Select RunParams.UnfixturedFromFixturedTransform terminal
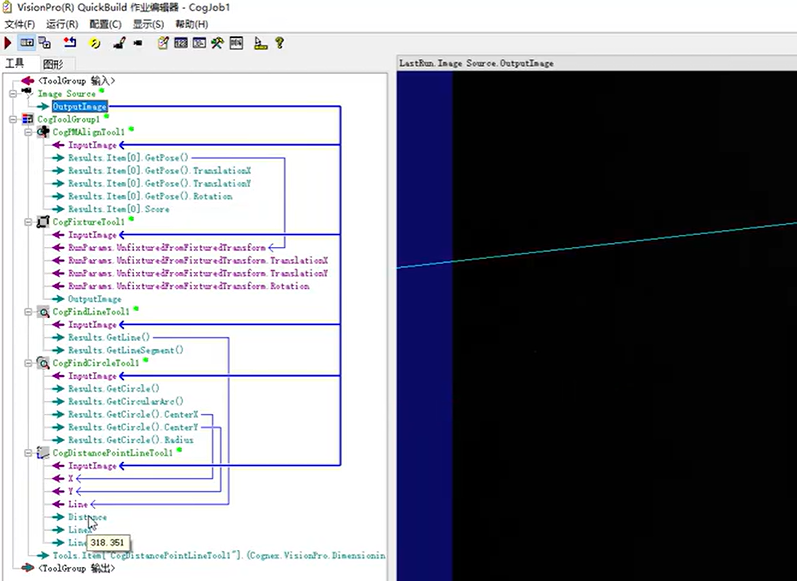This screenshot has height=581, width=797. 167,248
